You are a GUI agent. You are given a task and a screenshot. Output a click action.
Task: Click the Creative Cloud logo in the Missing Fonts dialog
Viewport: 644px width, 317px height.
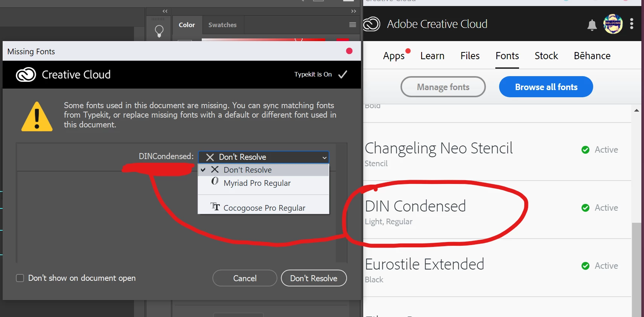[26, 75]
